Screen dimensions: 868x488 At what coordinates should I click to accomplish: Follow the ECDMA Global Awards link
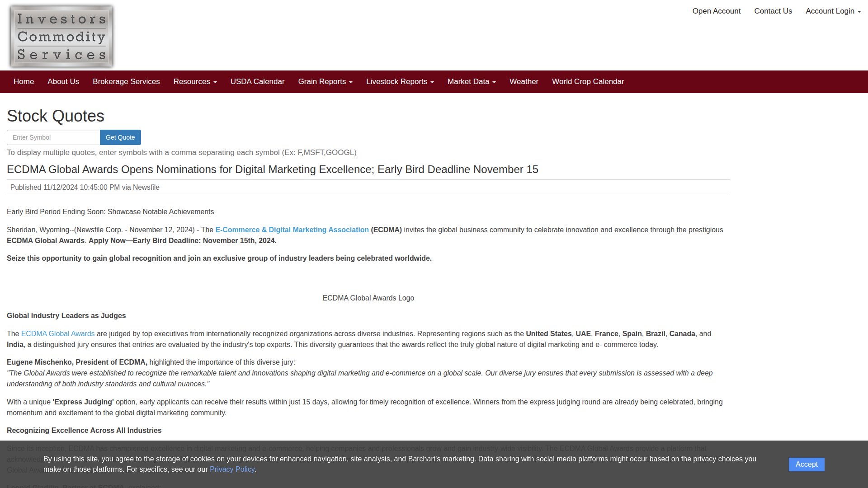click(x=58, y=334)
